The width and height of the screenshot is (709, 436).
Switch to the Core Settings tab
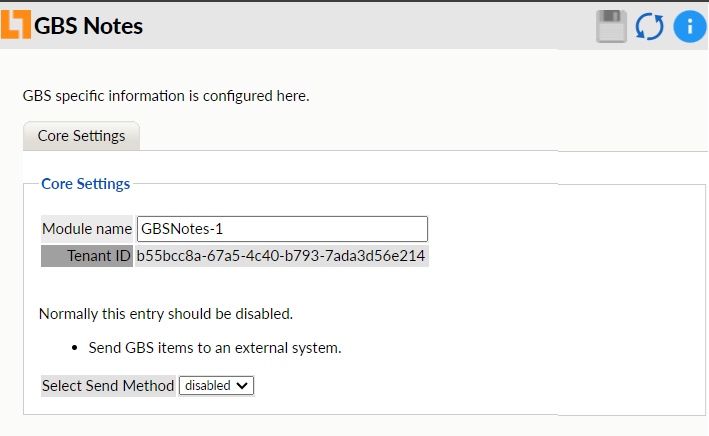(81, 136)
